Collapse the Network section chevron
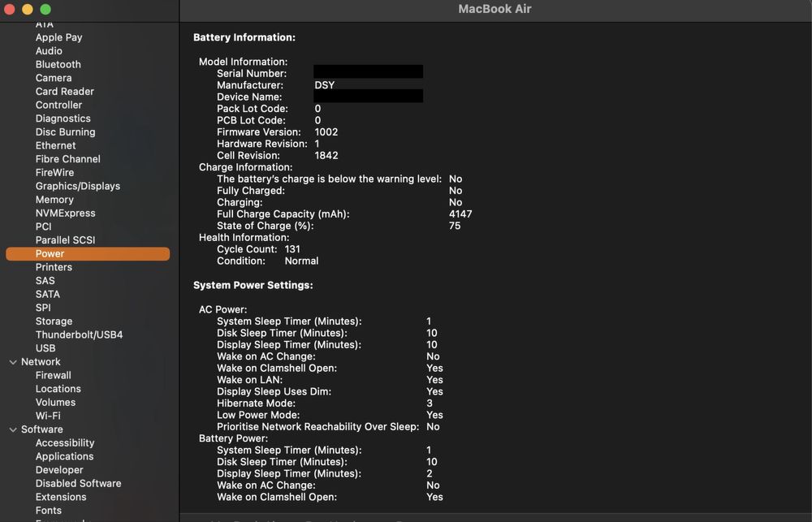The width and height of the screenshot is (812, 522). (x=13, y=362)
